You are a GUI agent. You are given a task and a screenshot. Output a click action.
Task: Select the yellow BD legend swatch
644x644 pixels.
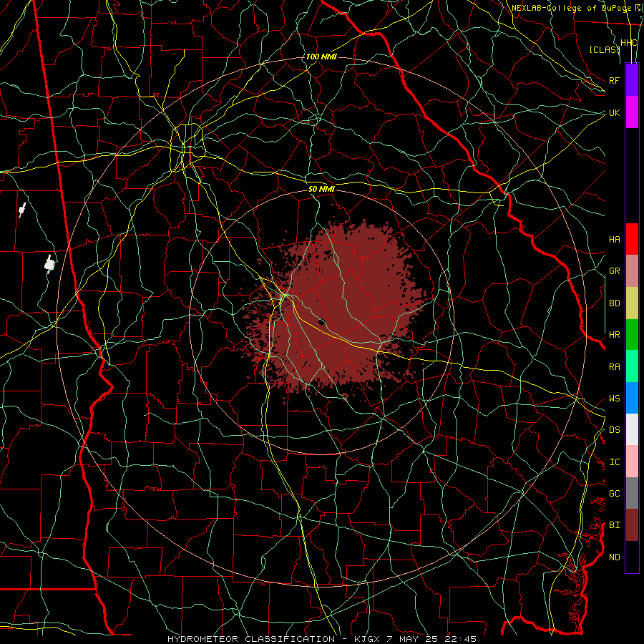click(x=632, y=303)
